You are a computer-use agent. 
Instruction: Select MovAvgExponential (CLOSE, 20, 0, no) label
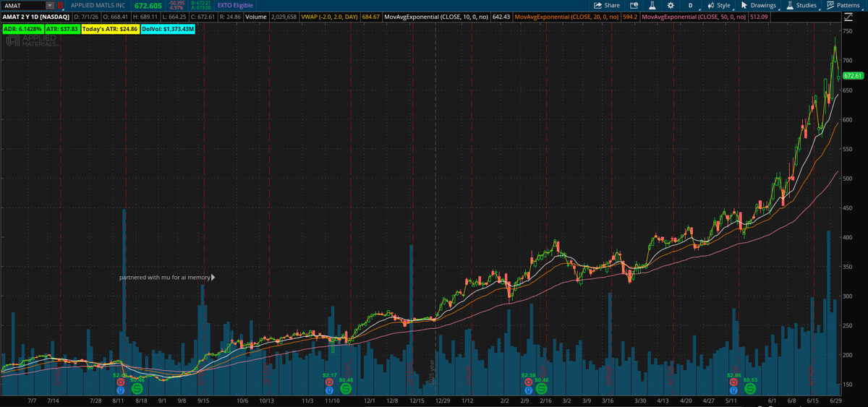[x=566, y=15]
